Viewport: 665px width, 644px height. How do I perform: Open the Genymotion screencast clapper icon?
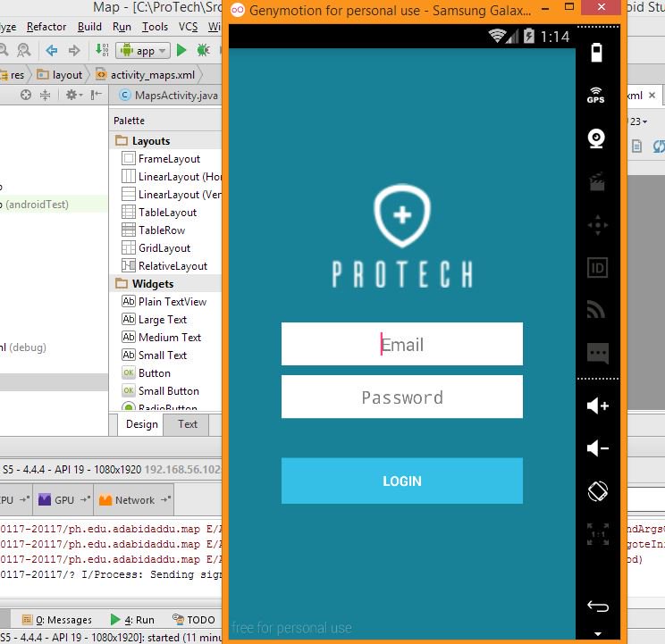597,181
